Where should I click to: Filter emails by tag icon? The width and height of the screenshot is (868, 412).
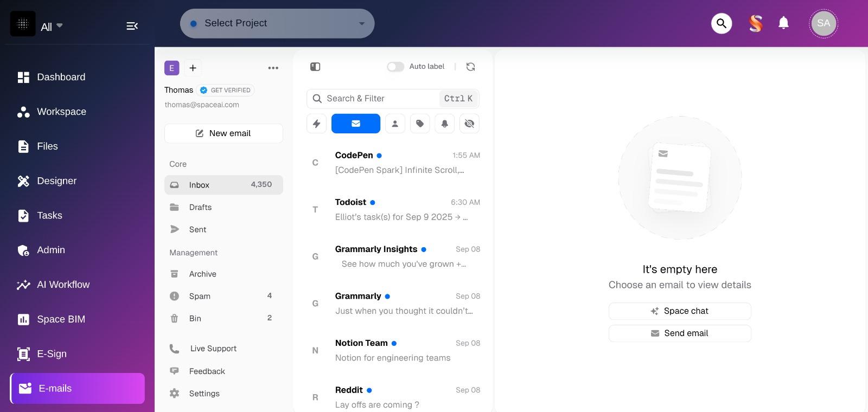420,124
